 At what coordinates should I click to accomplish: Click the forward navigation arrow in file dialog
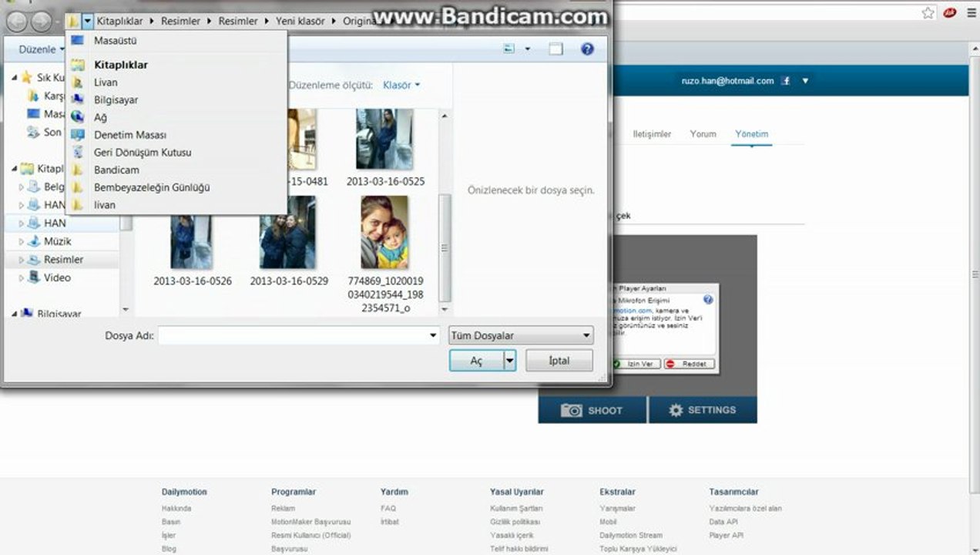coord(41,22)
